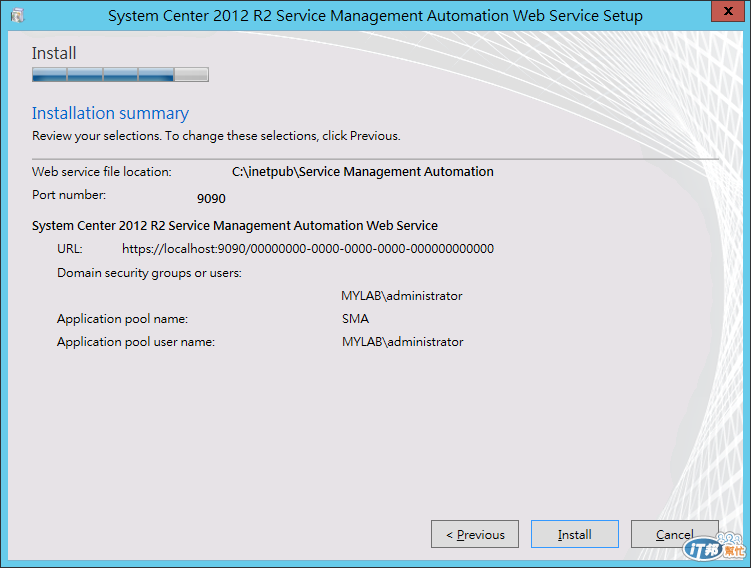This screenshot has width=751, height=568.
Task: Click the Install step title
Action: [54, 53]
